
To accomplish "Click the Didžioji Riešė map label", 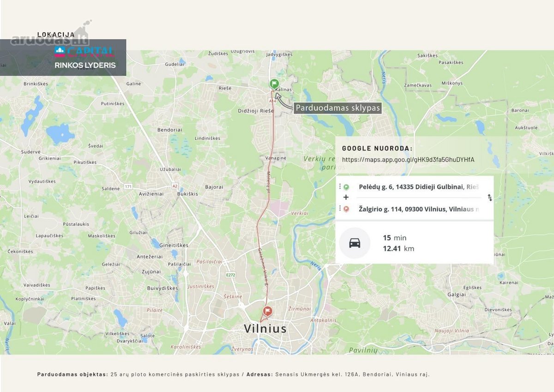I will (256, 111).
